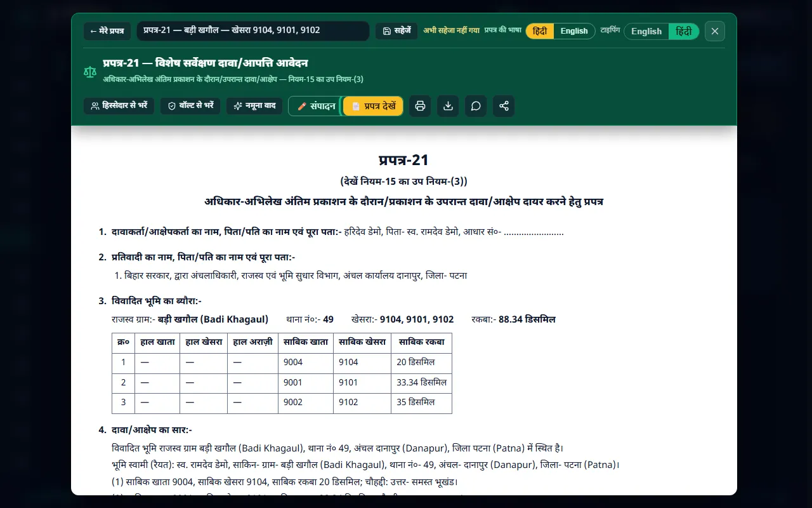Click the बिहार सरकार respondent line
Screen dimensions: 812x508
click(x=291, y=276)
